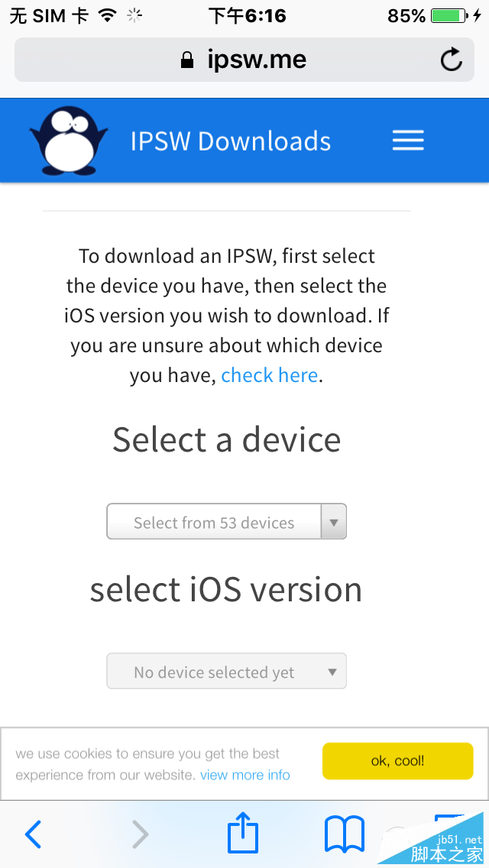
Task: Expand the 'No device selected yet' dropdown
Action: pos(226,672)
